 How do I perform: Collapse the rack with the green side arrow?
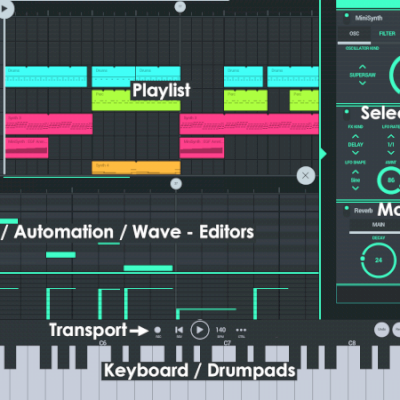(x=323, y=154)
